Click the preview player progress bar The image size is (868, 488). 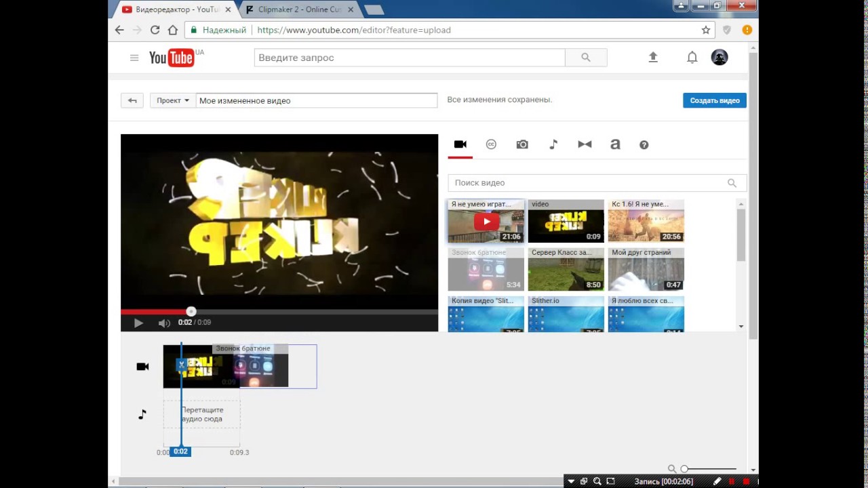(x=279, y=312)
